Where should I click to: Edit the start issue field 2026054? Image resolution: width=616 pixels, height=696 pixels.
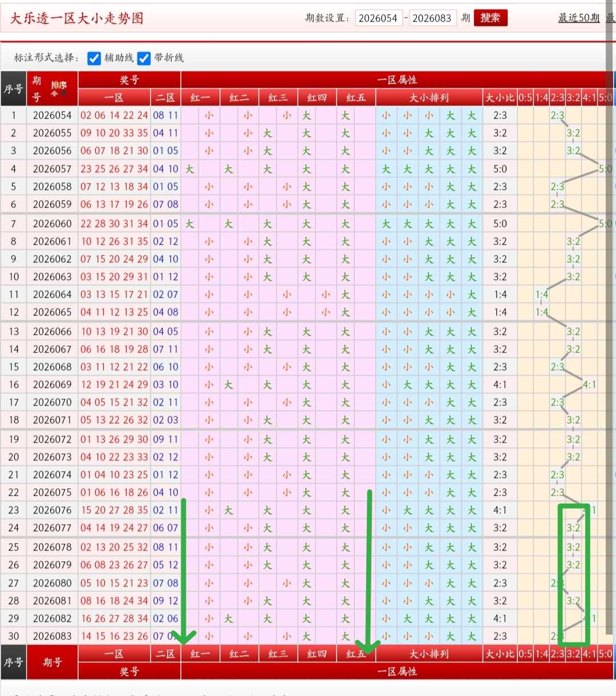click(x=379, y=18)
